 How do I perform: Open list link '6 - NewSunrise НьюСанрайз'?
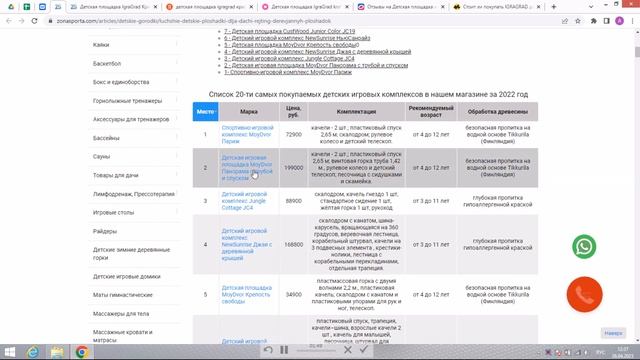[297, 38]
